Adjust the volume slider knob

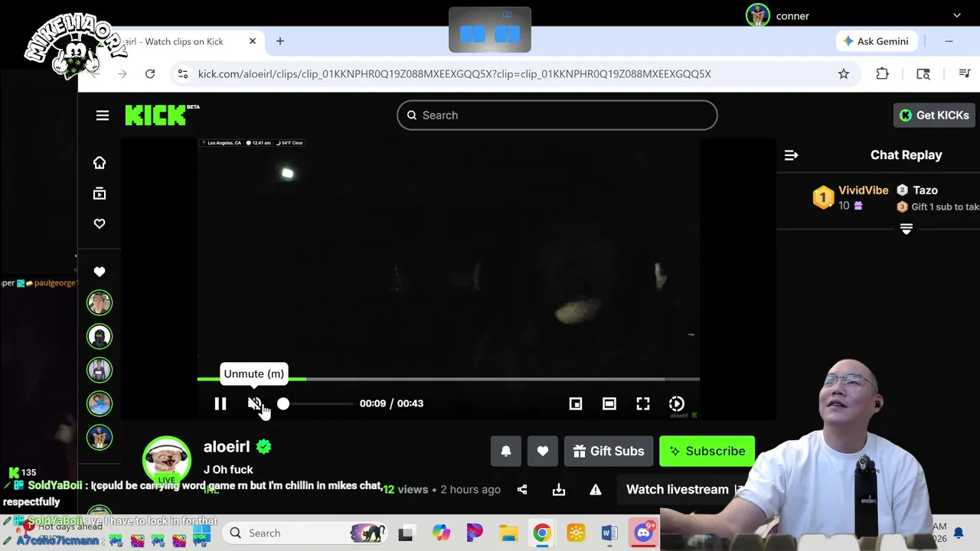pos(283,403)
